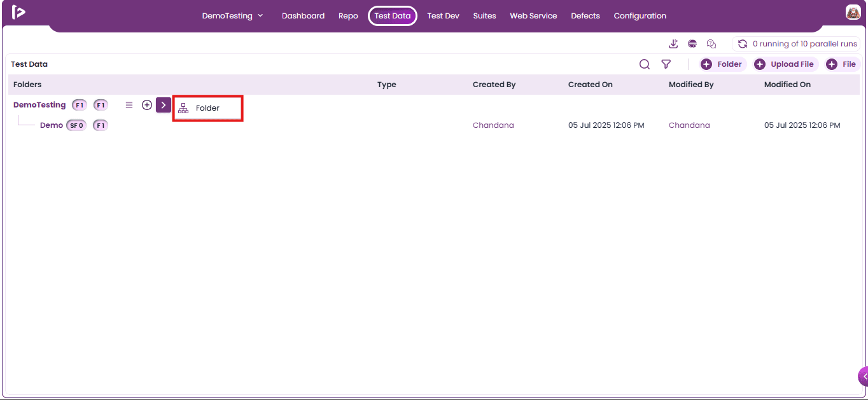Open the filter funnel icon
Screen dimensions: 868x400
click(x=666, y=64)
